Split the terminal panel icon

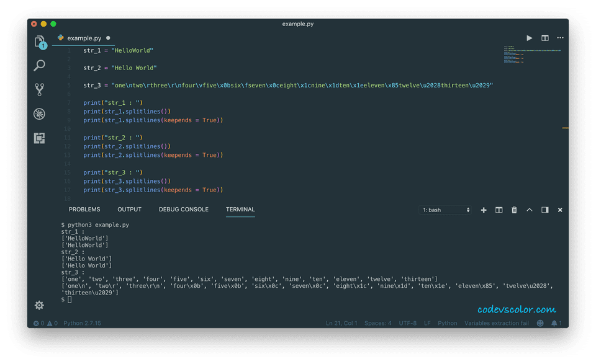pyautogui.click(x=499, y=210)
